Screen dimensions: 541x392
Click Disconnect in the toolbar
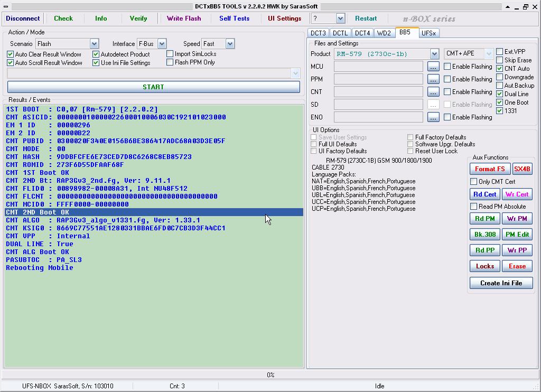point(23,18)
